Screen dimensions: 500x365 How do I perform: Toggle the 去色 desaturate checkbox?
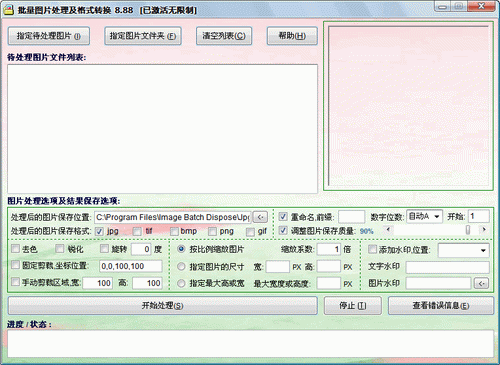tap(16, 249)
